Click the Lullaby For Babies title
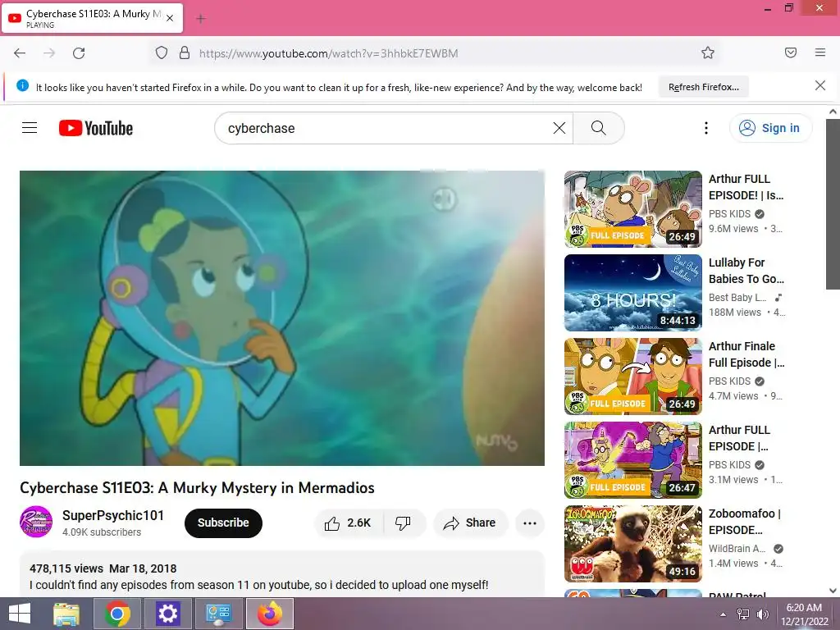Viewport: 840px width, 630px height. point(746,271)
